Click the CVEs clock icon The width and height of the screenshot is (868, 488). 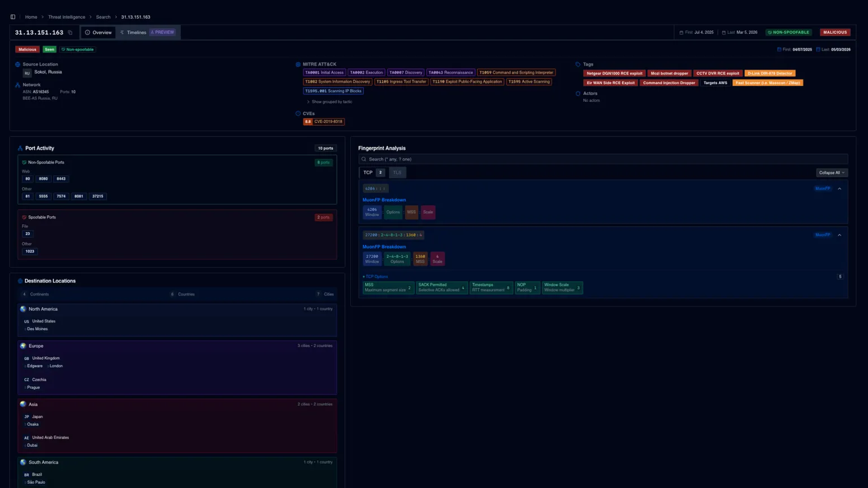tap(299, 113)
